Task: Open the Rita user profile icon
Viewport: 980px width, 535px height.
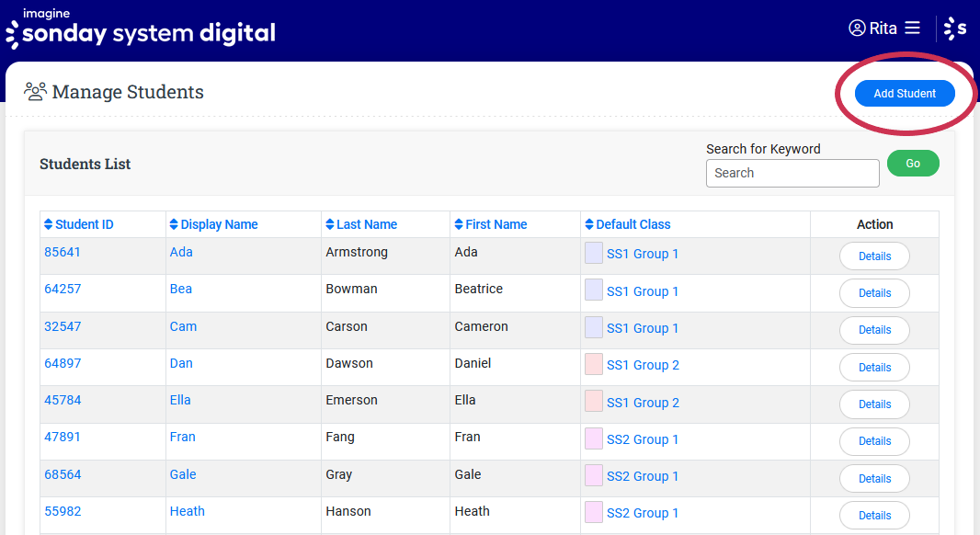Action: [x=857, y=28]
